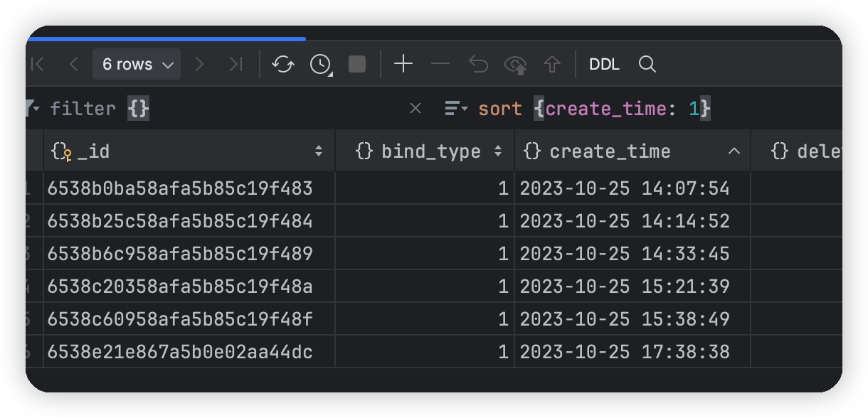Select bind_type cell in row 15:21:39

pos(425,286)
